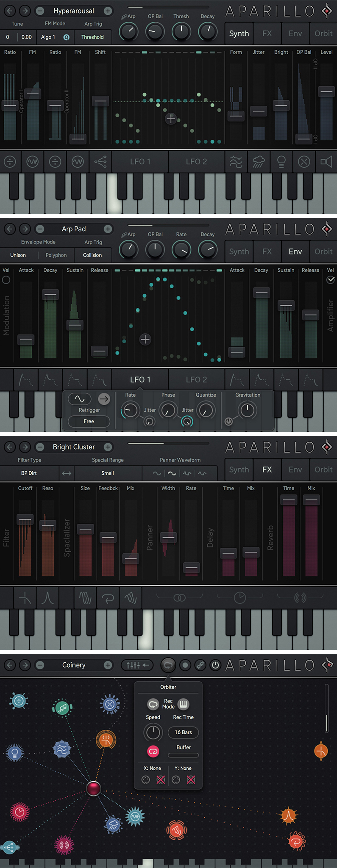Open the Small Spacial Range dropdown
Screen dimensions: 337x868
(x=108, y=473)
